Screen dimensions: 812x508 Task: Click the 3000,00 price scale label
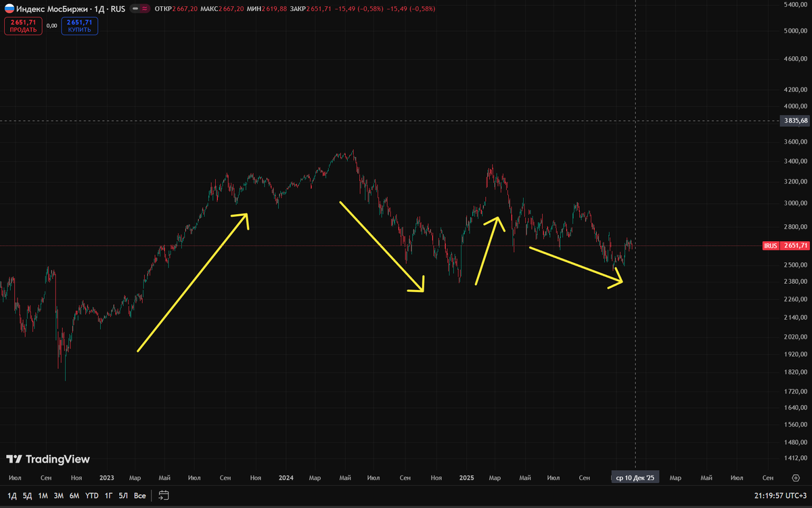(795, 203)
